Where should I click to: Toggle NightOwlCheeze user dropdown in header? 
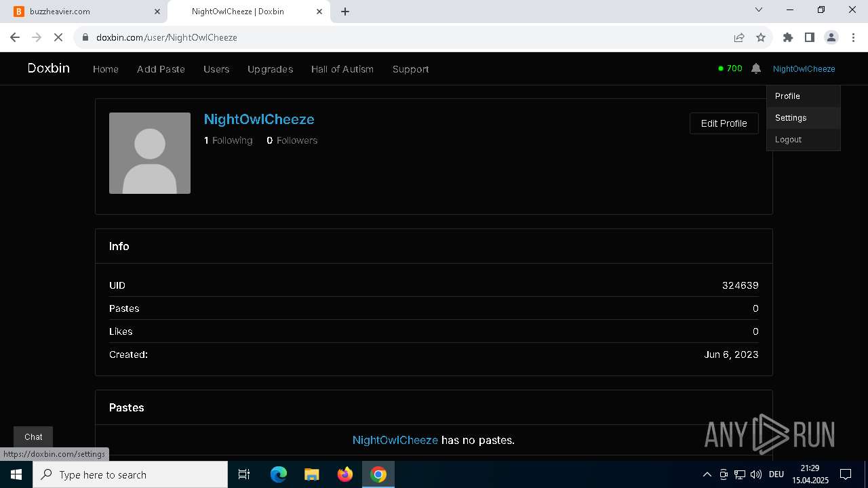[x=804, y=68]
